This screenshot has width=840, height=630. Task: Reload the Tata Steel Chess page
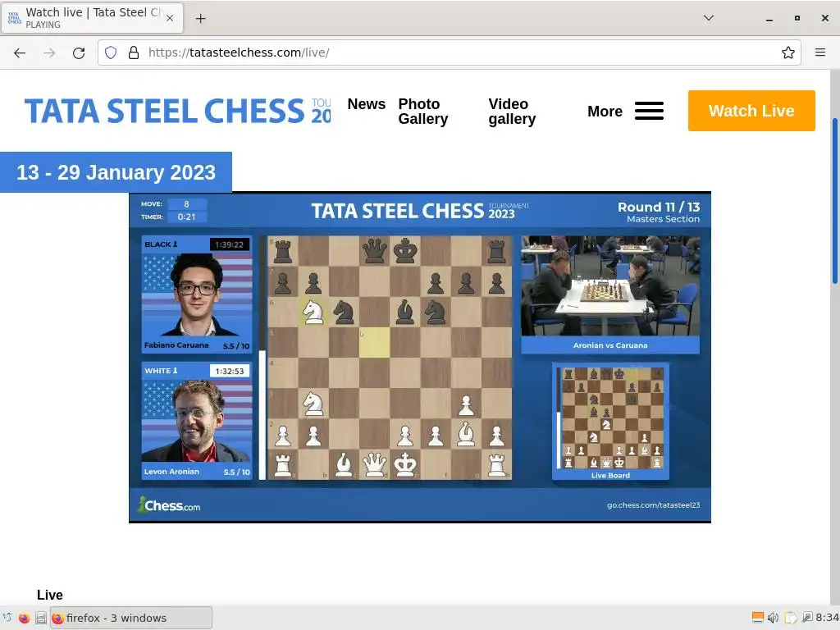pos(79,52)
